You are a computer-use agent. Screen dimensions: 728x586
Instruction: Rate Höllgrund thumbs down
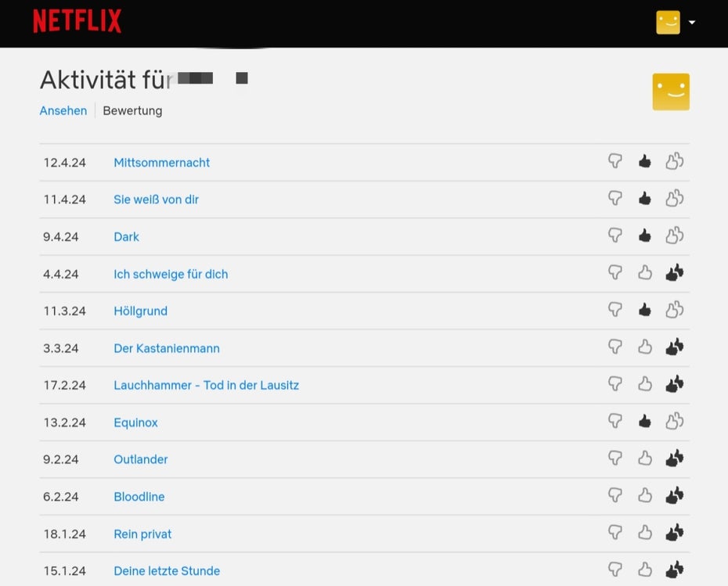(x=615, y=310)
